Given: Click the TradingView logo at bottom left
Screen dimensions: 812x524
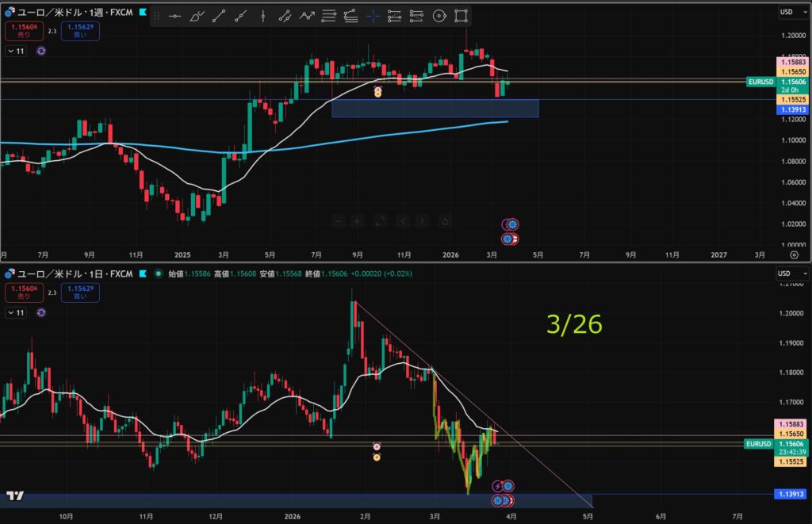Looking at the screenshot, I should (14, 496).
